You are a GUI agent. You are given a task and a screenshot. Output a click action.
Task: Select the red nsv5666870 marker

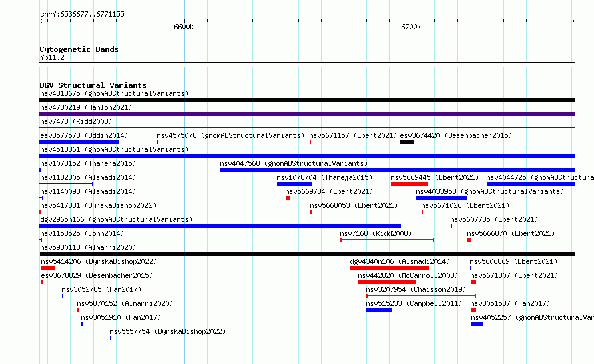click(x=469, y=240)
